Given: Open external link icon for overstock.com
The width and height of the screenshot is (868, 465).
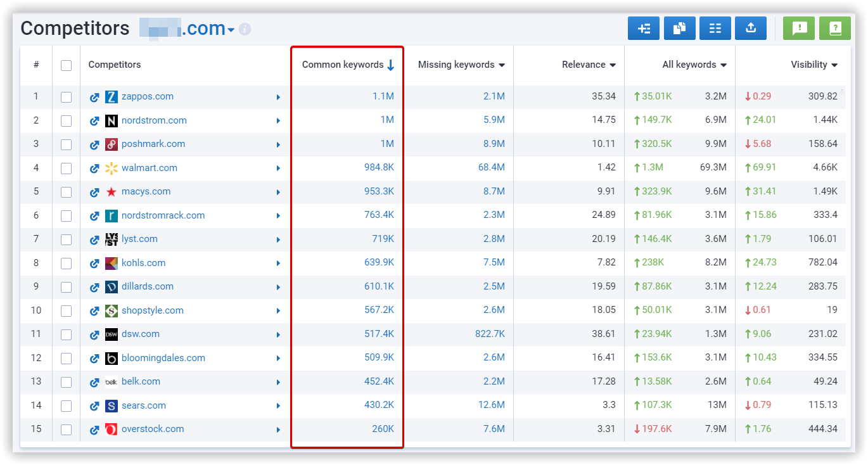Looking at the screenshot, I should pyautogui.click(x=94, y=430).
